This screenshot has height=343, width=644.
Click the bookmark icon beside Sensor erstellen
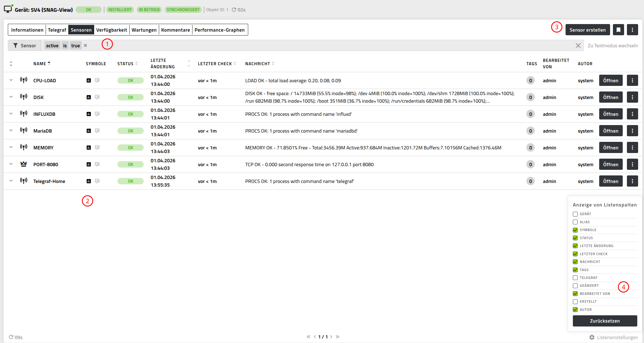618,30
